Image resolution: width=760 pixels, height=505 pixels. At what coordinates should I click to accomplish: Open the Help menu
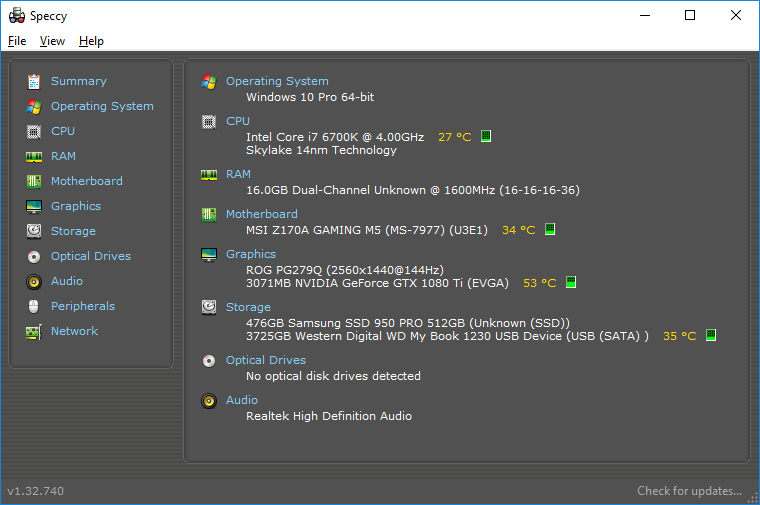click(91, 41)
